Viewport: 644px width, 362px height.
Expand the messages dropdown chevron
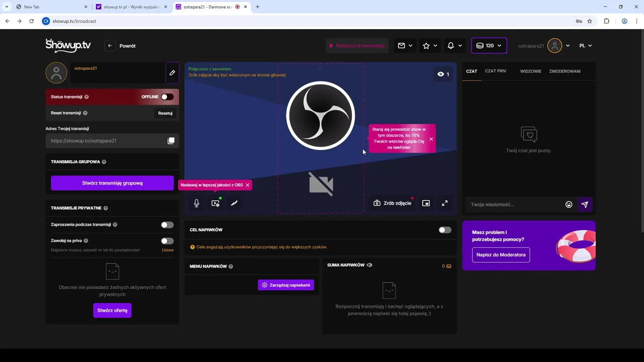(x=411, y=46)
